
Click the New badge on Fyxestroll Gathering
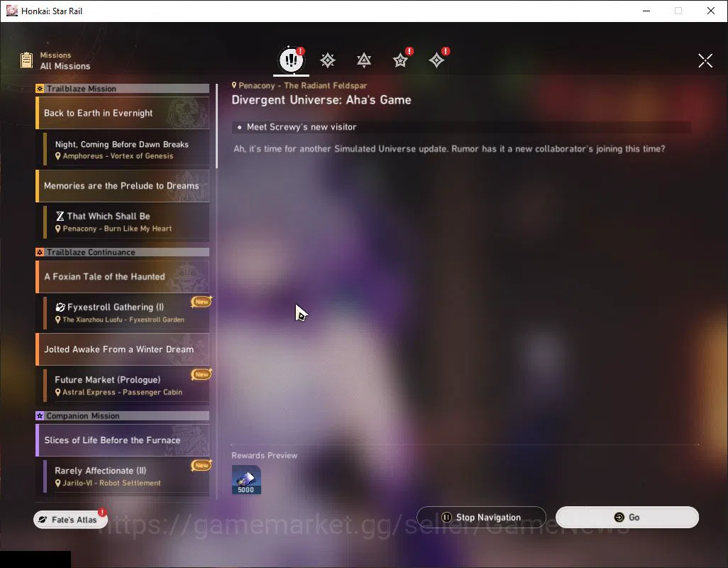pyautogui.click(x=202, y=302)
